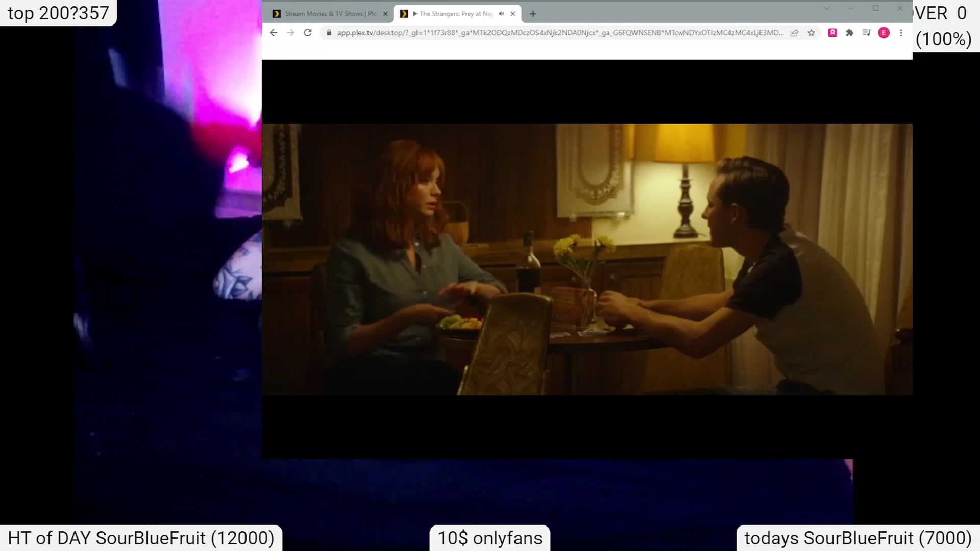Go forward in browser history

coord(290,33)
